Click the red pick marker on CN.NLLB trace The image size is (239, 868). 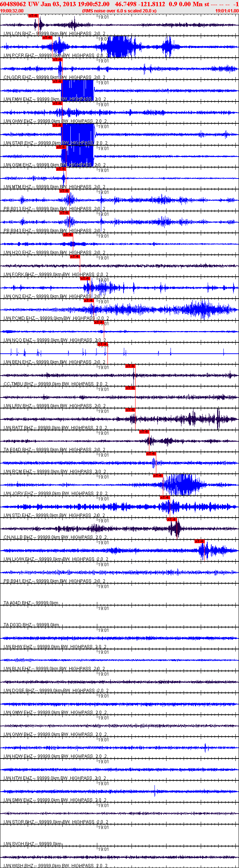click(x=172, y=519)
